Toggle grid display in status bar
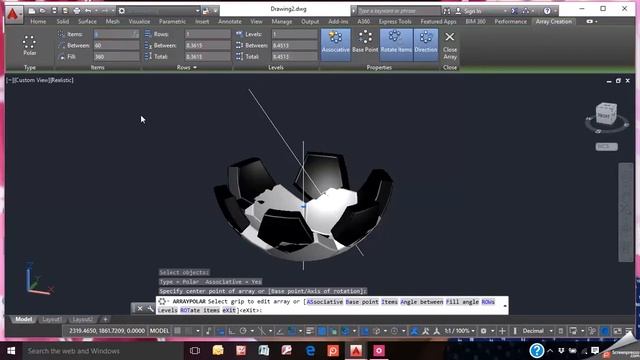The image size is (640, 360). click(x=178, y=331)
